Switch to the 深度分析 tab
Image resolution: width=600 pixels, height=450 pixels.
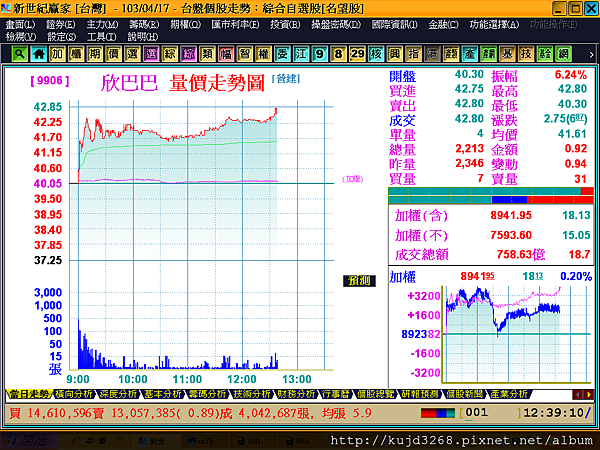click(x=118, y=394)
